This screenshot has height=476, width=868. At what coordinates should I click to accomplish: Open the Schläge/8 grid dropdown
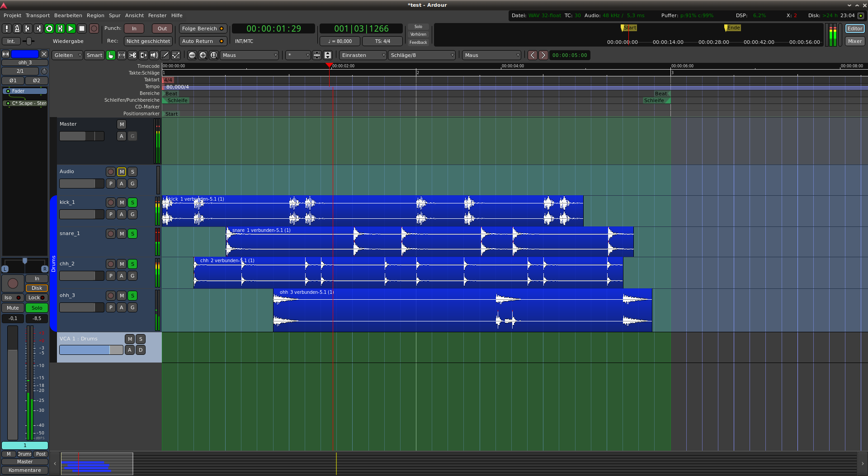[422, 55]
